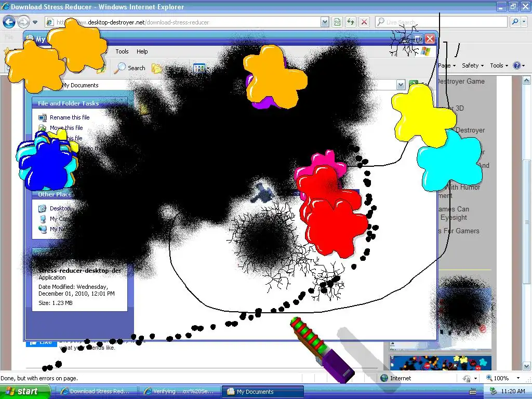The height and width of the screenshot is (399, 532).
Task: Click the Rename this file link
Action: pyautogui.click(x=70, y=117)
